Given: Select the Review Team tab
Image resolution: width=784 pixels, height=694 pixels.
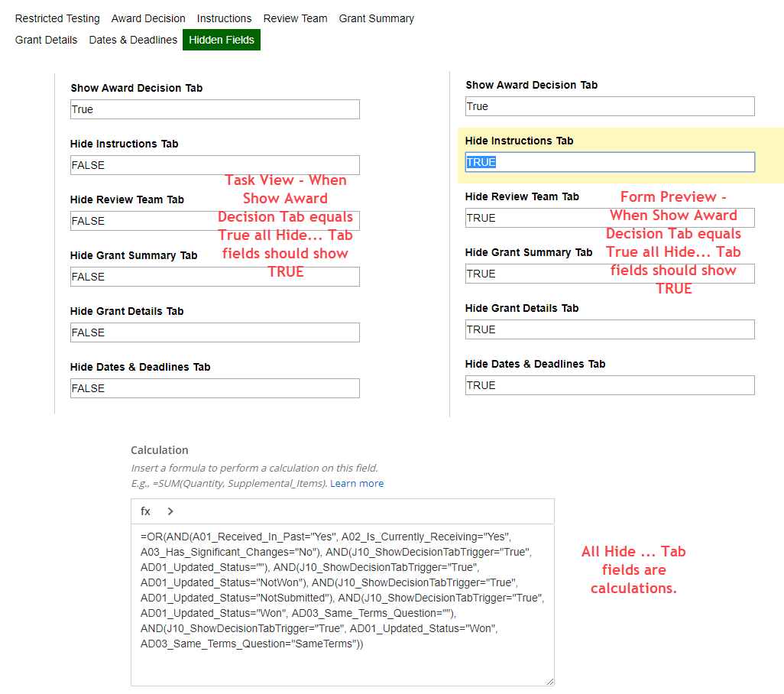Looking at the screenshot, I should click(295, 18).
